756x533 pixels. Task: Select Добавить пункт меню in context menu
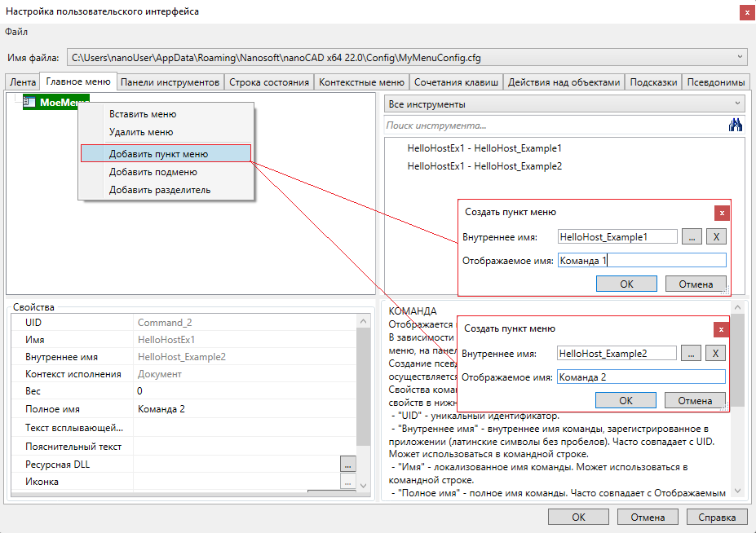158,153
